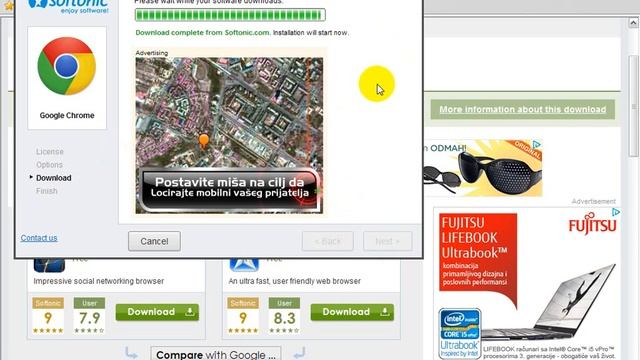Click the Softonic logo
This screenshot has height=360, width=640.
[x=68, y=6]
